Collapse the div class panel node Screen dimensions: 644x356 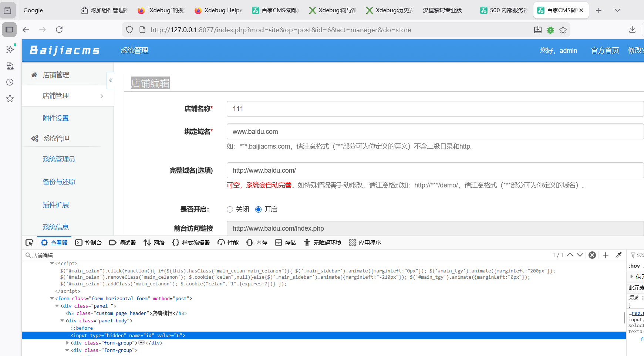coord(57,306)
